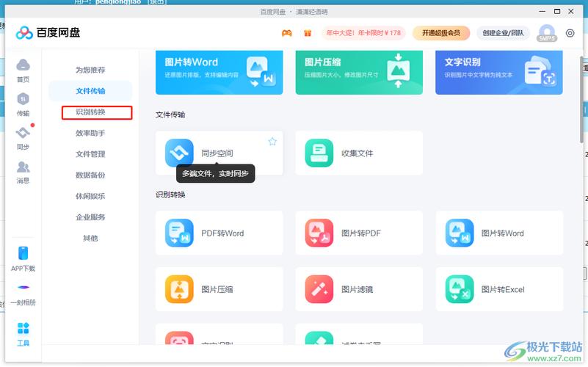Launch the 图片转Word tool icon in list

click(x=460, y=233)
